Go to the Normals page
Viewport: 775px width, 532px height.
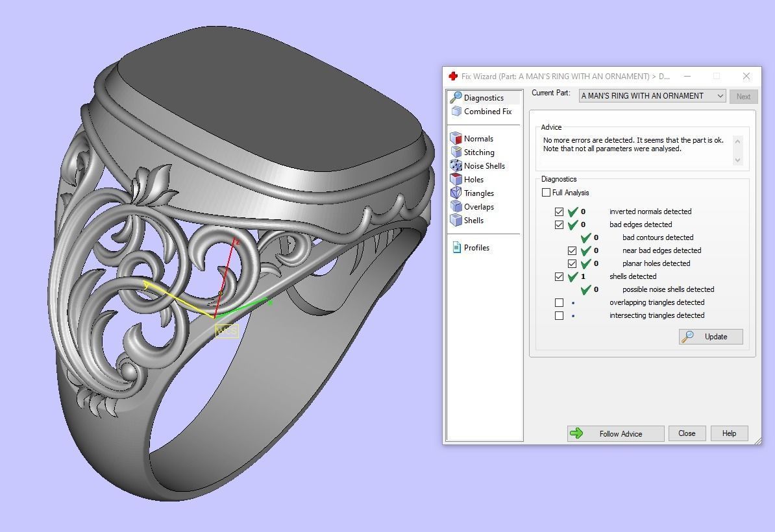tap(478, 139)
